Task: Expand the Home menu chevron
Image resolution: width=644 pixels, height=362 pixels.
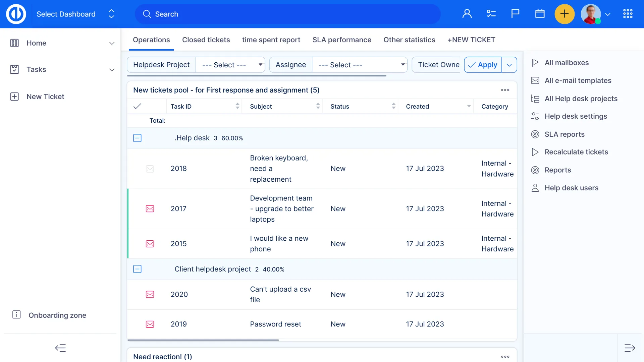Action: (x=112, y=43)
